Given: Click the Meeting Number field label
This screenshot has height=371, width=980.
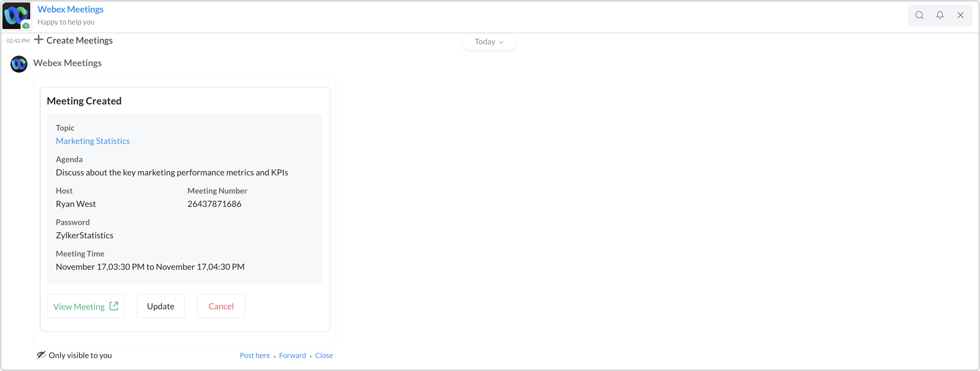Looking at the screenshot, I should pyautogui.click(x=217, y=191).
